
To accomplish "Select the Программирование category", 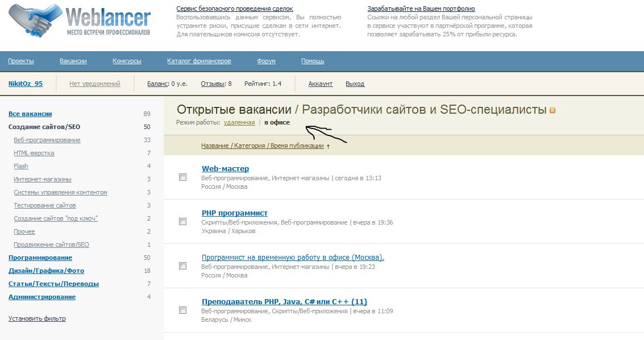I will tap(40, 258).
